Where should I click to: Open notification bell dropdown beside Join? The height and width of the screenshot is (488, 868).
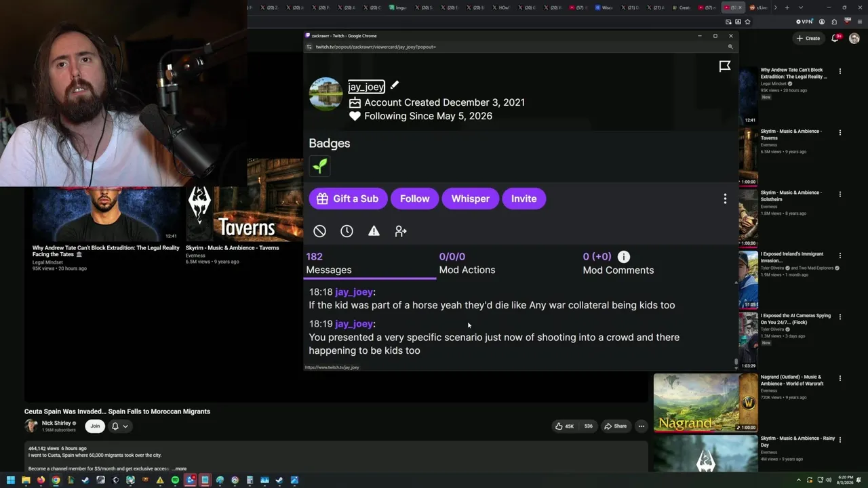119,426
